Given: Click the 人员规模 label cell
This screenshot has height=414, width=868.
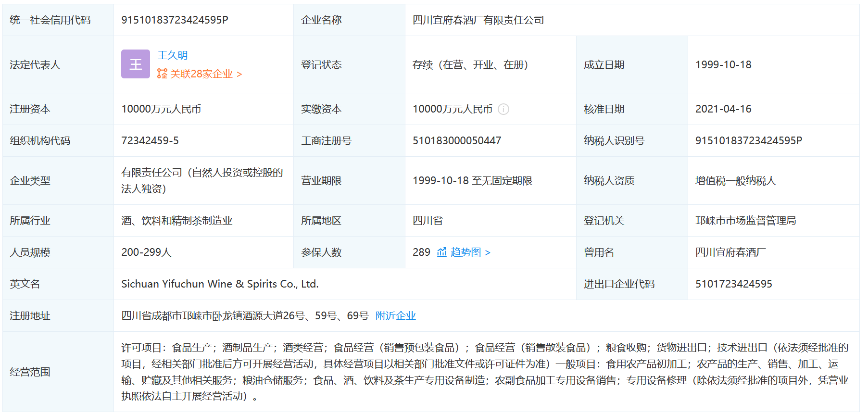Looking at the screenshot, I should point(58,252).
